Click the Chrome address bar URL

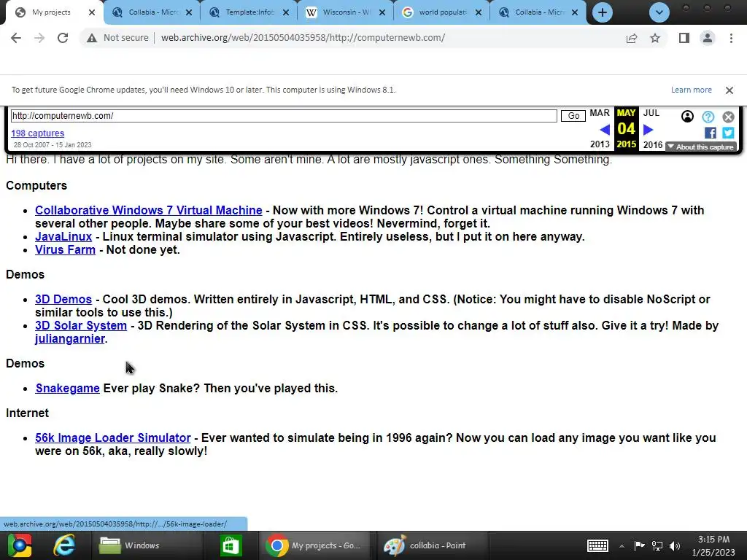coord(303,38)
